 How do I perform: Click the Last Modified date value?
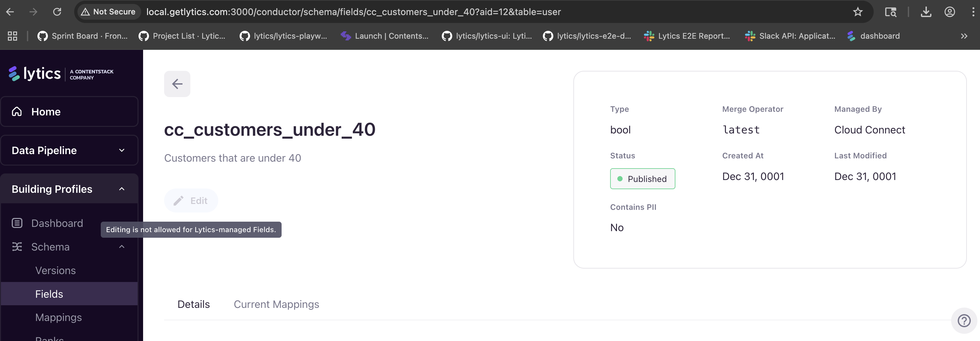tap(865, 177)
